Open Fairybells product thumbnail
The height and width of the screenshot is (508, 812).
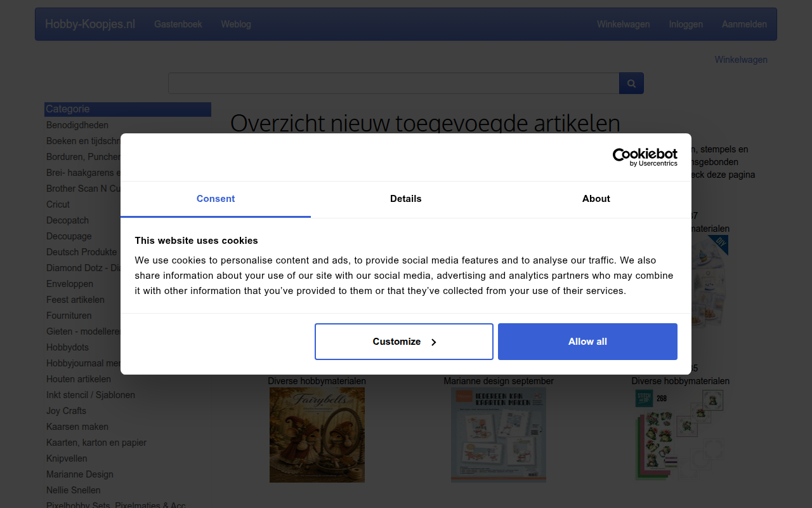tap(317, 435)
